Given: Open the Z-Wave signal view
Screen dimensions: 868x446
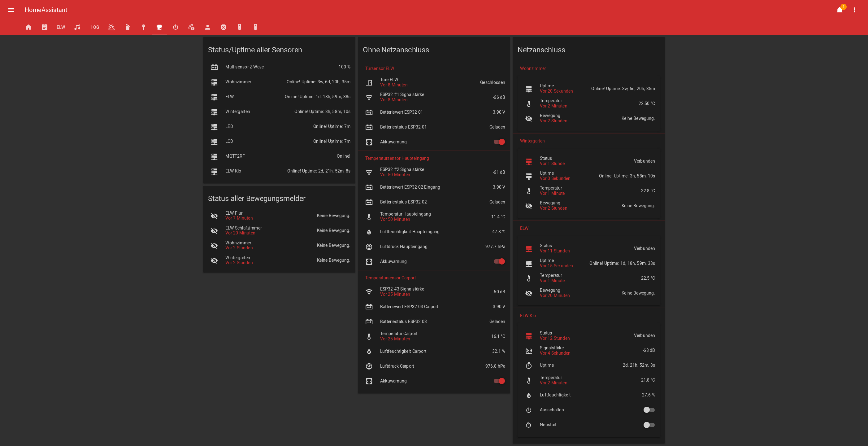Looking at the screenshot, I should (191, 27).
